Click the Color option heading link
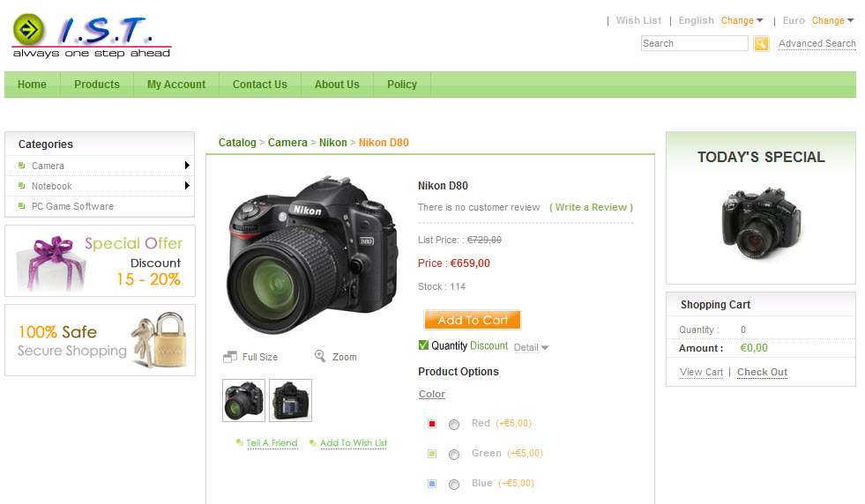The image size is (865, 504). 432,394
